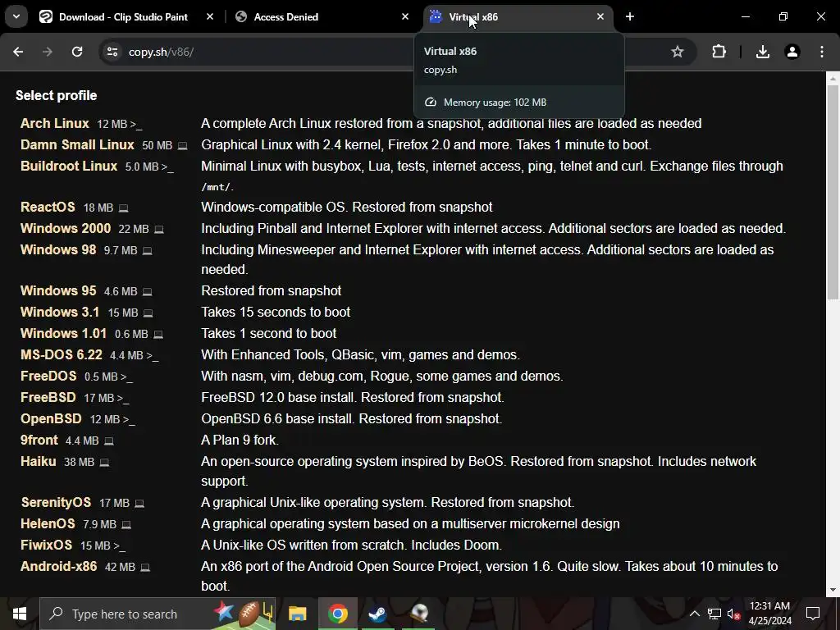Click the scrollbar down arrow
This screenshot has height=630, width=840.
tap(833, 590)
